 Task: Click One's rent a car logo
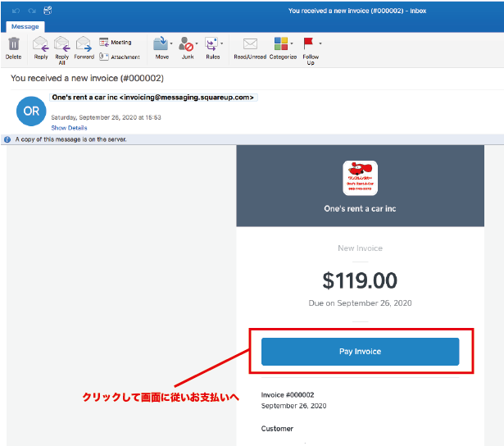[360, 178]
